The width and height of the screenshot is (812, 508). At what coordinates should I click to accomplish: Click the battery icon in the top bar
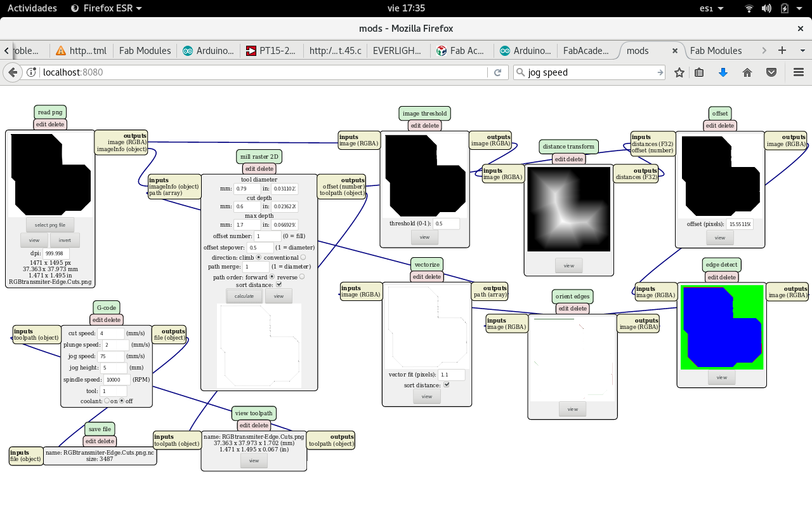(x=785, y=8)
